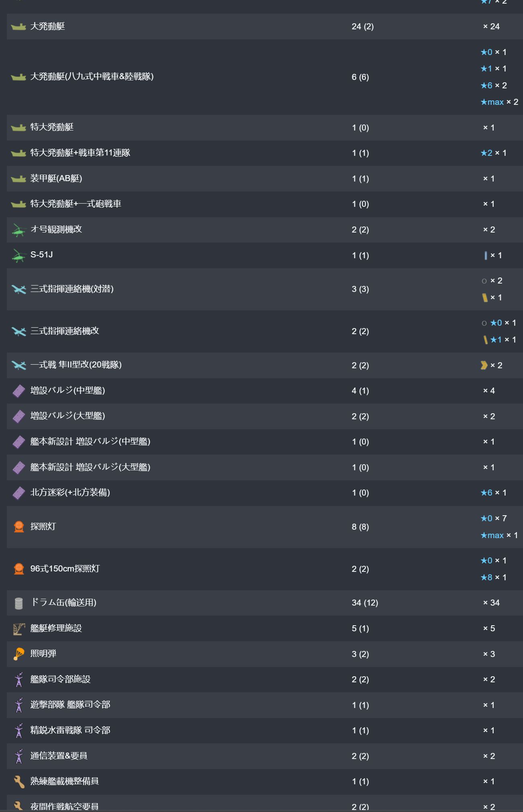The height and width of the screenshot is (812, 523).
Task: Click the ★max × 2 entry for 大発動艇(八九式中戦車&陸戦隊)
Action: [499, 102]
